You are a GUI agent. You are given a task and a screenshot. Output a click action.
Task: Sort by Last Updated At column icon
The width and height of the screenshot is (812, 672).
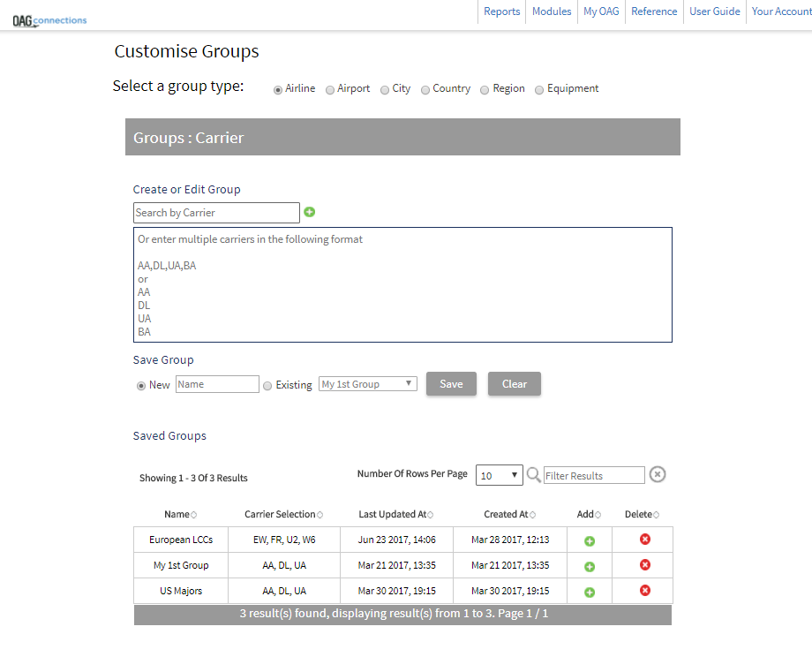pos(431,515)
